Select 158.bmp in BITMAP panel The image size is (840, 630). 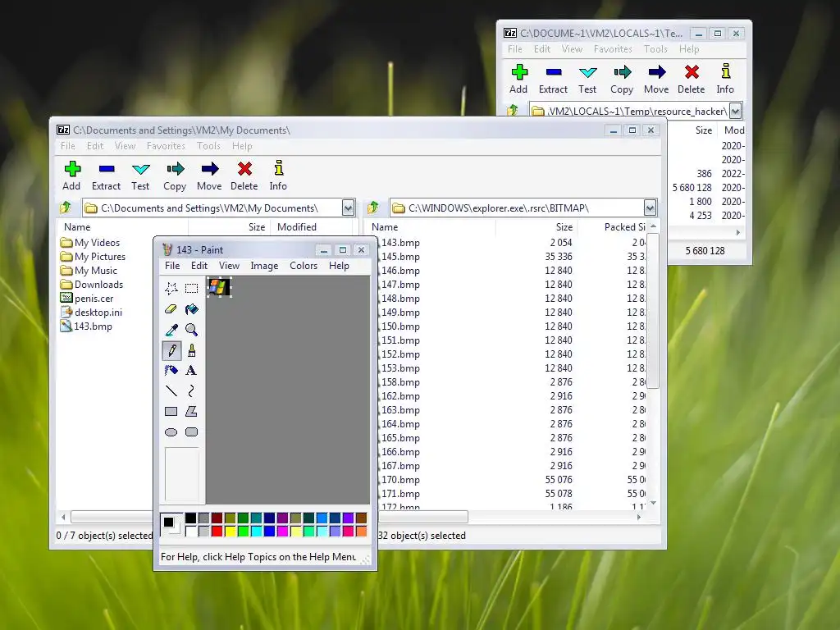click(x=400, y=382)
